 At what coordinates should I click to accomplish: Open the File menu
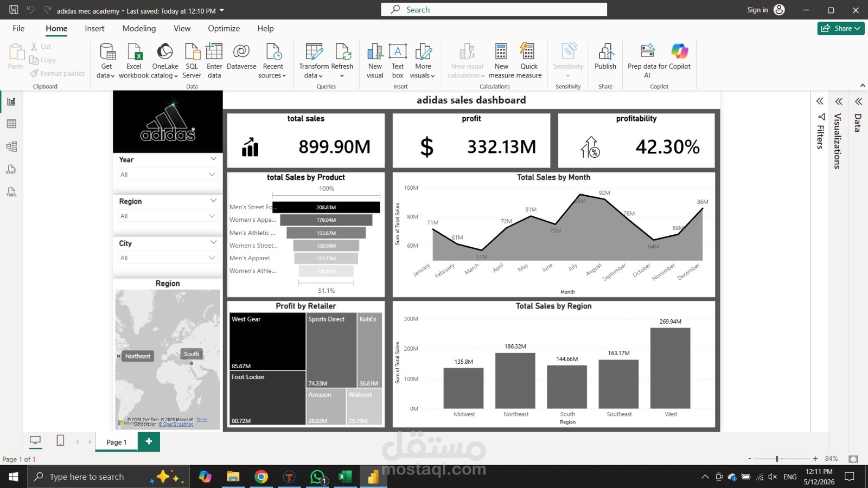(18, 28)
